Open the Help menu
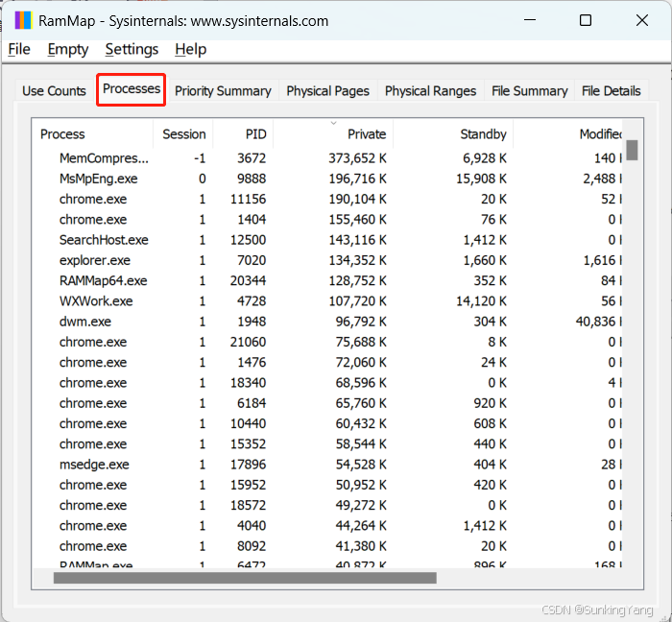This screenshot has height=622, width=672. coord(190,50)
